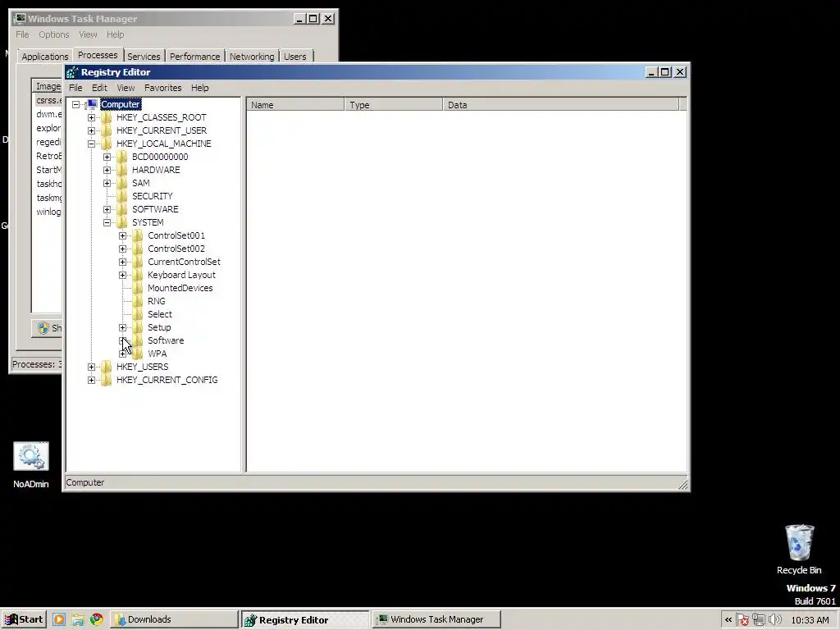Click the network icon in system tray
Screen dimensions: 840x630
pos(759,620)
